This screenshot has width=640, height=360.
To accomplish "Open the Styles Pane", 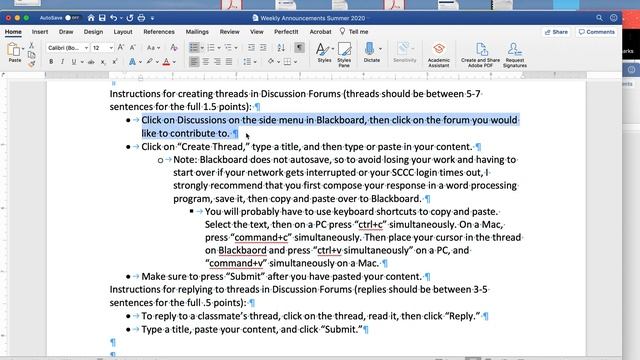I will pyautogui.click(x=344, y=53).
